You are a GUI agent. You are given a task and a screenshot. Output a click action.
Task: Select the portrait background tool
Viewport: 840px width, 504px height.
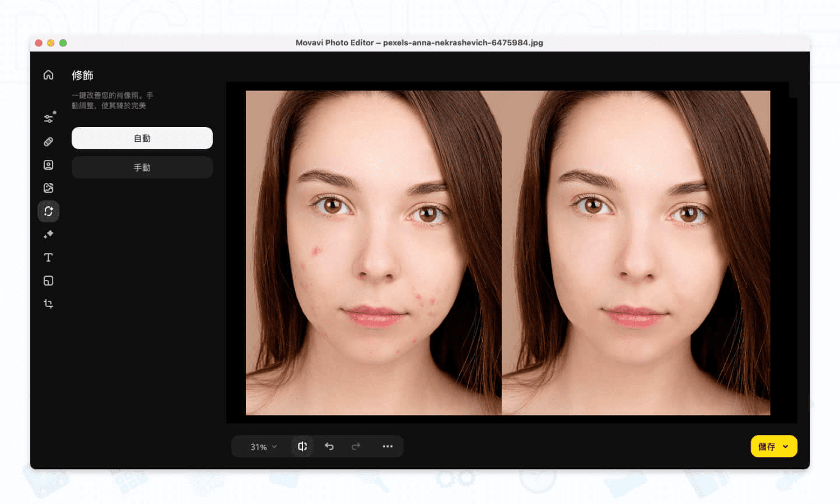[48, 165]
